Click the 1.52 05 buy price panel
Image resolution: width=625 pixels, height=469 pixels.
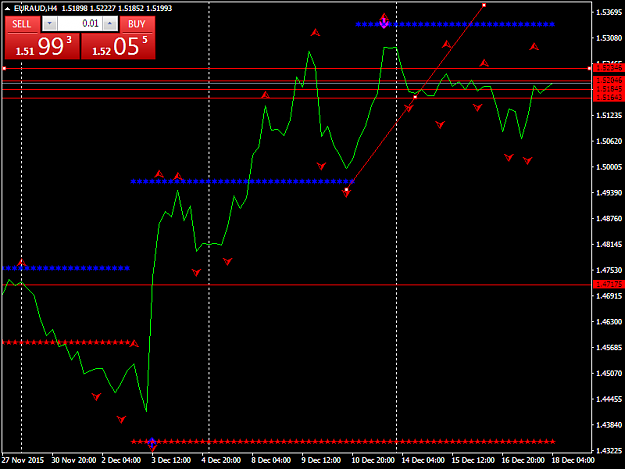tap(118, 46)
